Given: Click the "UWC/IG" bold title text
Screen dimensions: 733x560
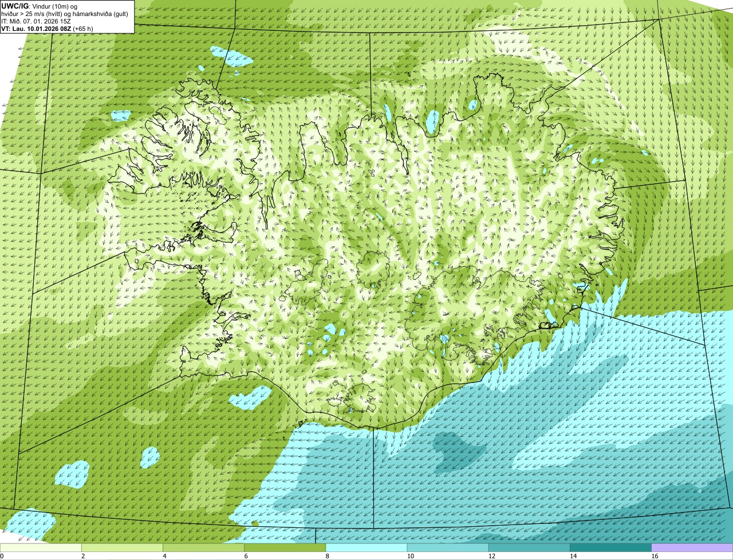Looking at the screenshot, I should click(15, 6).
